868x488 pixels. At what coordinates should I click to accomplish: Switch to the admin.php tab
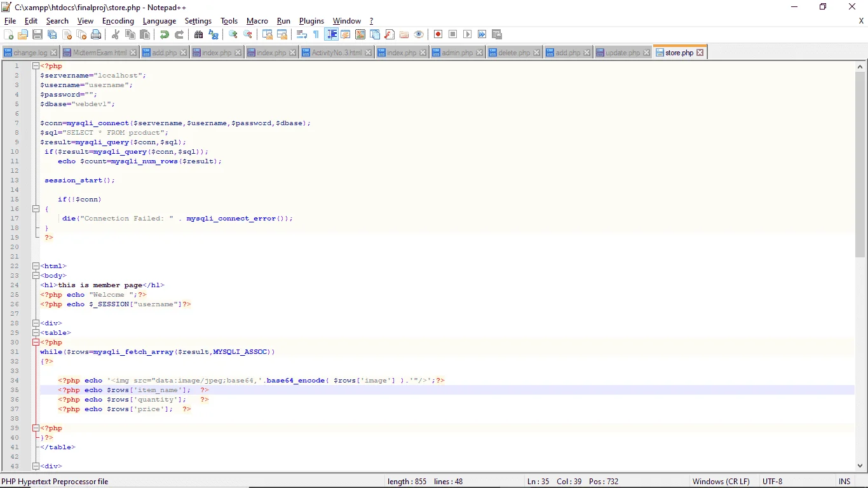pos(458,53)
